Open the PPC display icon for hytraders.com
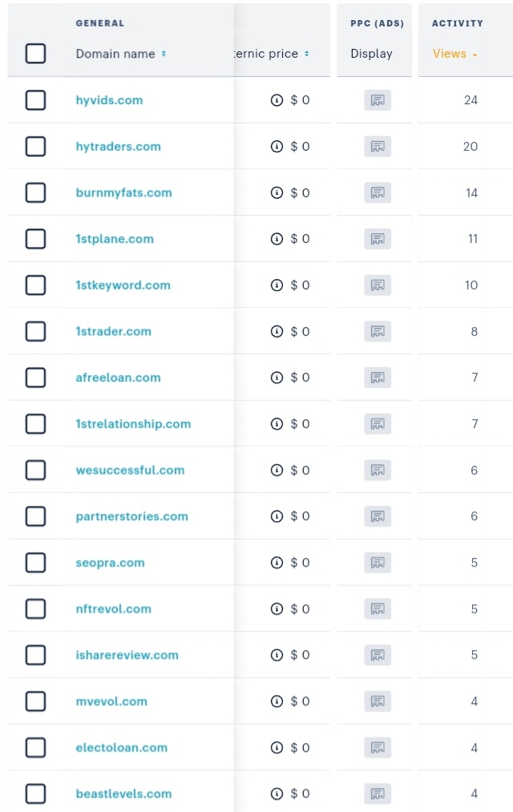The image size is (513, 812). [378, 147]
